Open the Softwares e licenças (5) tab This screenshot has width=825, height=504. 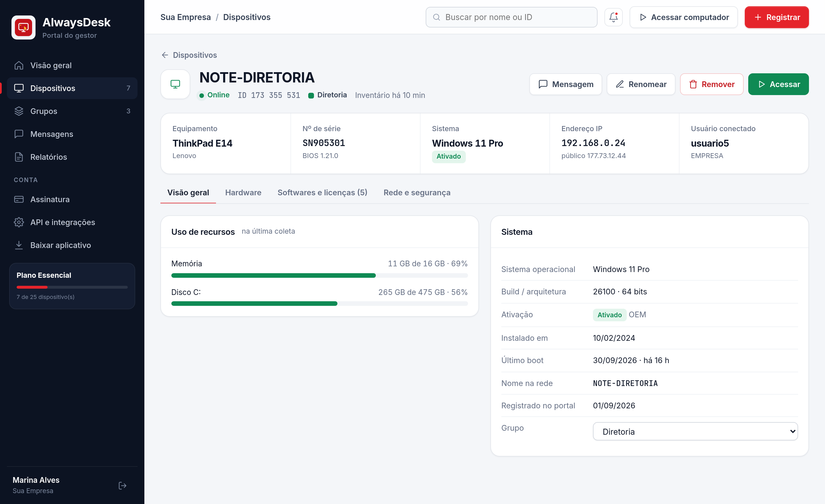pyautogui.click(x=322, y=193)
